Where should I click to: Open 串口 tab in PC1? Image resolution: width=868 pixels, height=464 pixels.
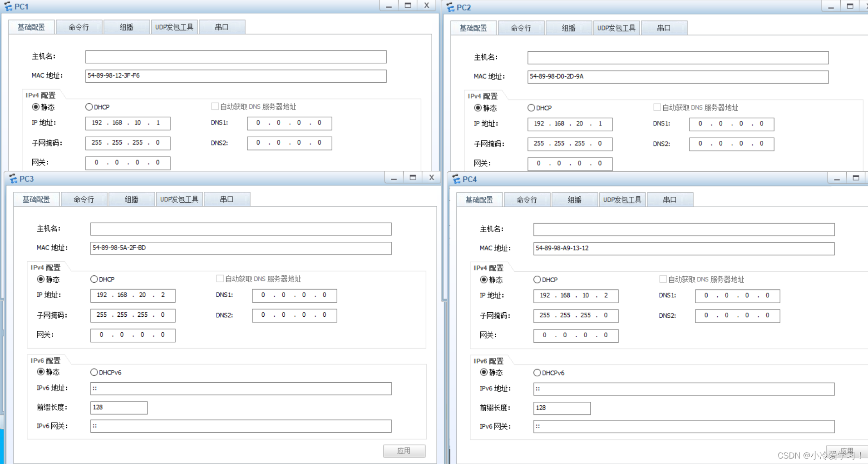pos(222,27)
